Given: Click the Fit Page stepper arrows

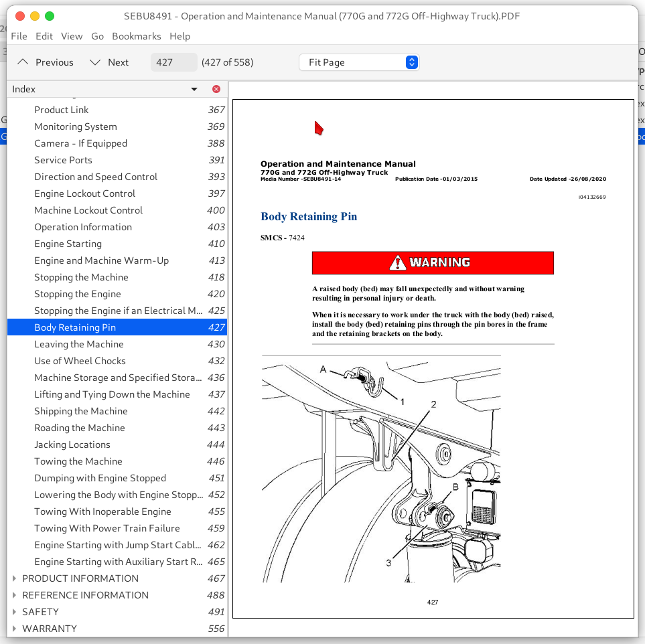Looking at the screenshot, I should pos(411,62).
